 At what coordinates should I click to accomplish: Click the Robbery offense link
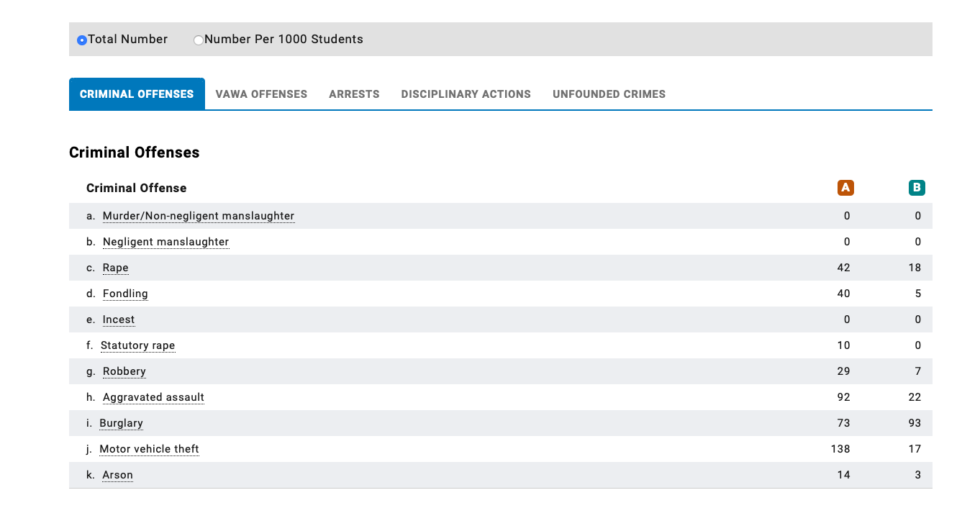click(x=124, y=371)
